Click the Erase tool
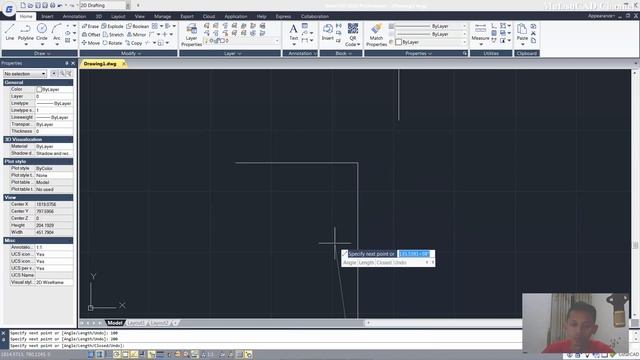This screenshot has height=360, width=640. click(90, 26)
